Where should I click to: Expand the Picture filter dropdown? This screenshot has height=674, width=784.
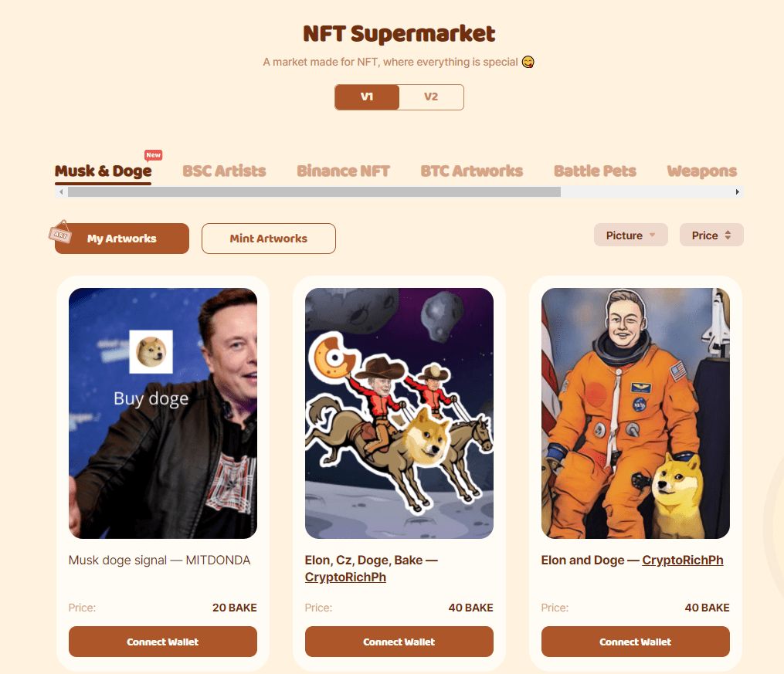coord(630,235)
